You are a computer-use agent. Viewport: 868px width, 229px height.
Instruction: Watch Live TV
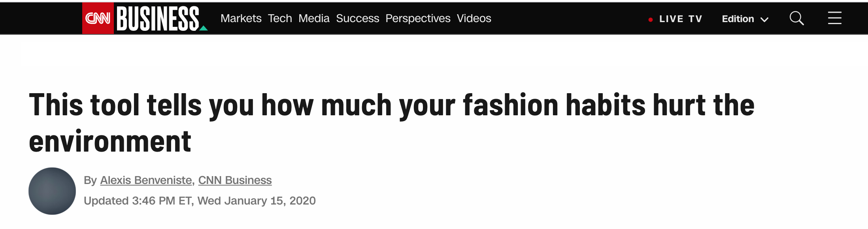click(680, 19)
